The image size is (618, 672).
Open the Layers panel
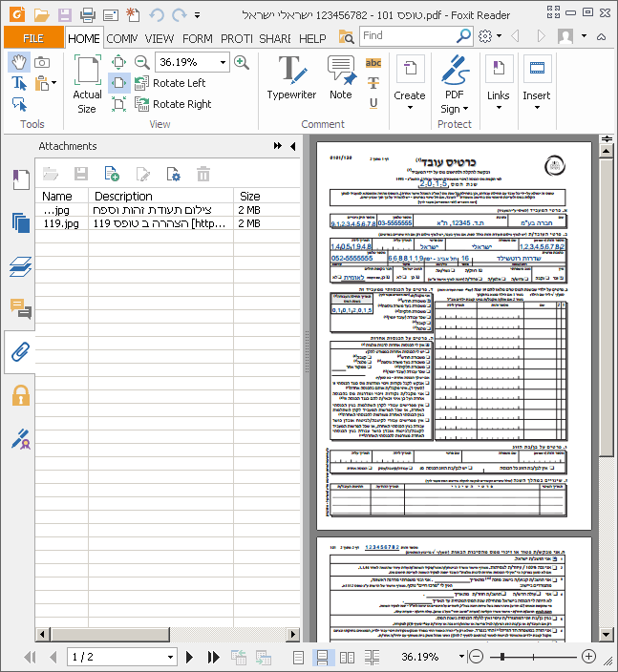pos(21,266)
